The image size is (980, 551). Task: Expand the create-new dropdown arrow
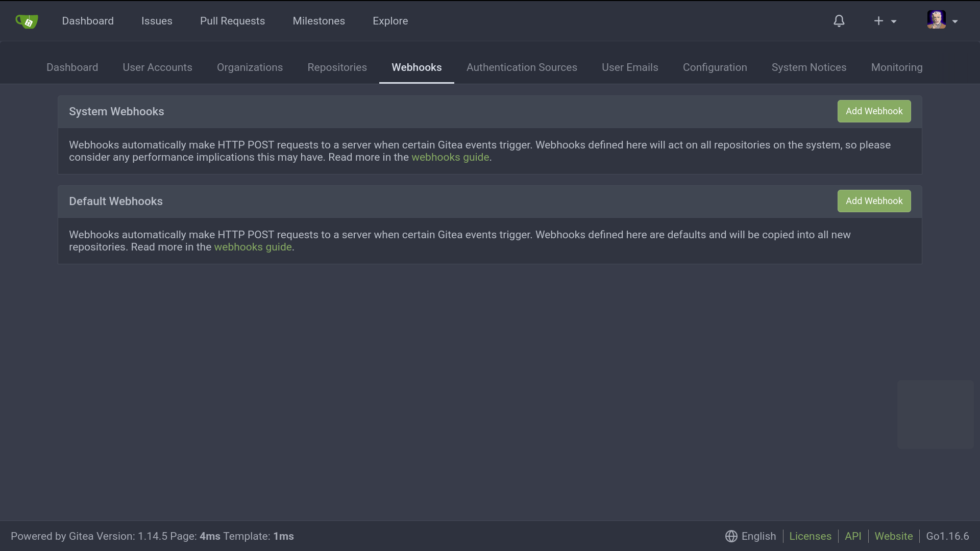pyautogui.click(x=894, y=21)
